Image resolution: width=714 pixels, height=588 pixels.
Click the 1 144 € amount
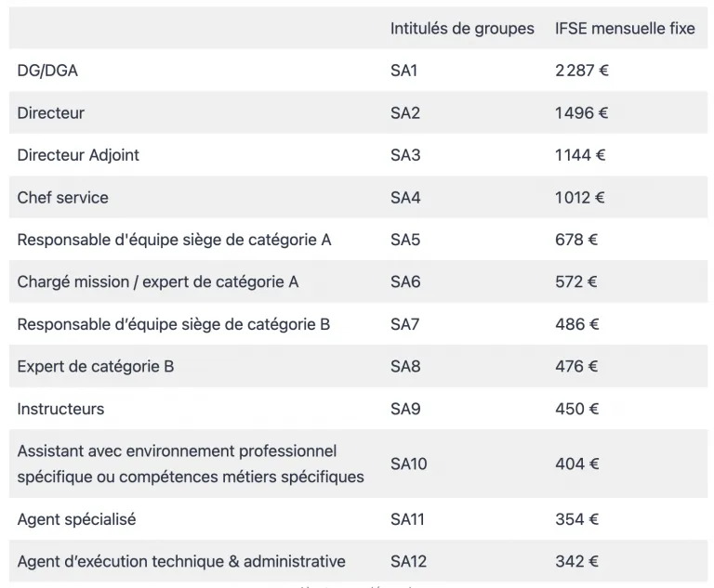[x=580, y=155]
